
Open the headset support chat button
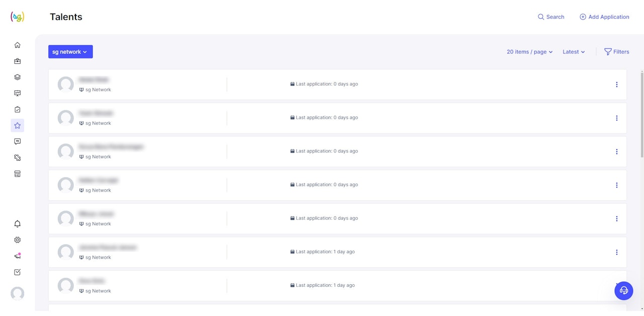point(624,290)
